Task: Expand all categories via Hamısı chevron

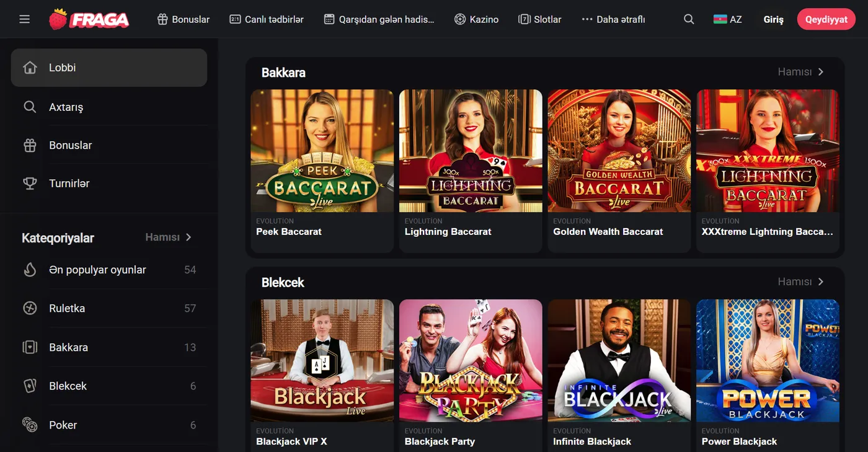Action: (169, 237)
